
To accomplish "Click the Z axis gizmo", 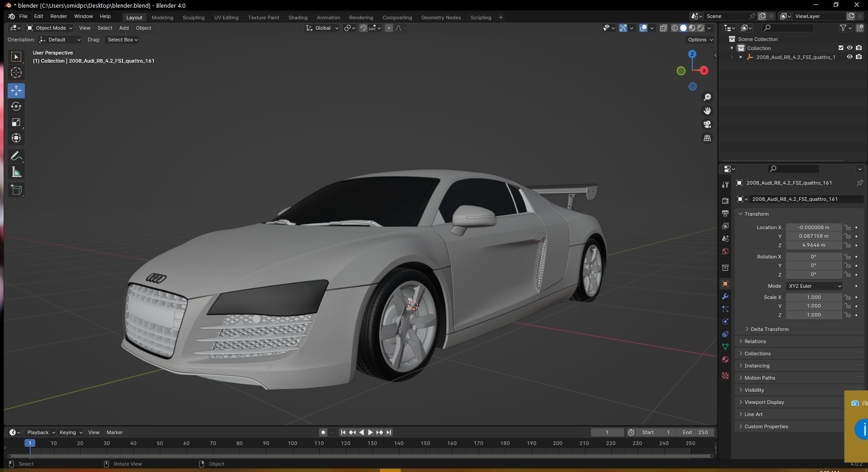I will click(x=692, y=54).
